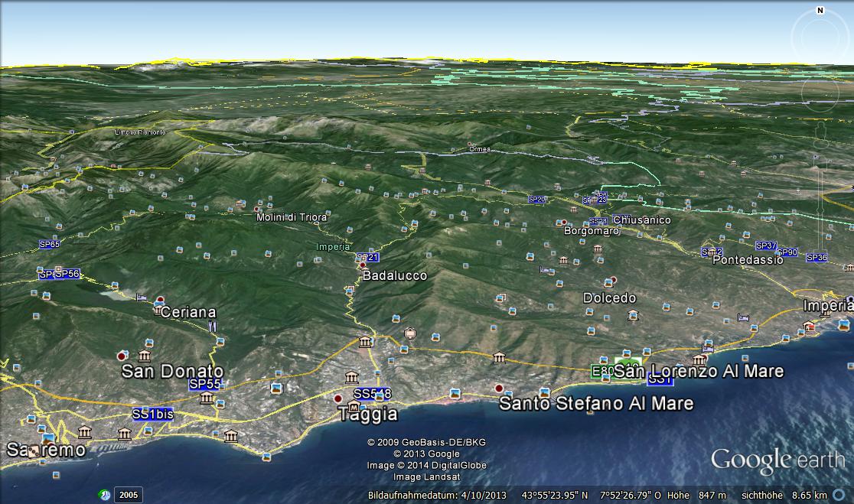Click the Pontedassio place label
Screen dimensions: 854x504
[747, 260]
